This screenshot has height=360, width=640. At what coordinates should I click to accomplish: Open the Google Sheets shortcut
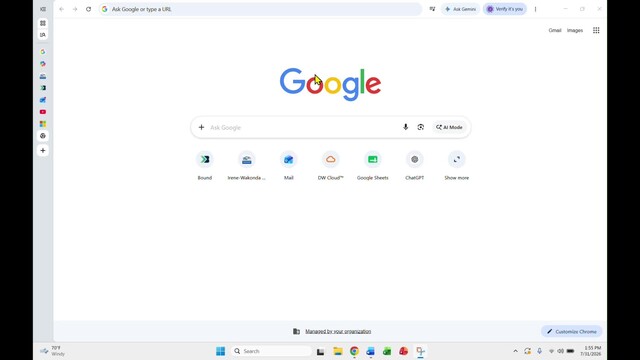pos(373,166)
